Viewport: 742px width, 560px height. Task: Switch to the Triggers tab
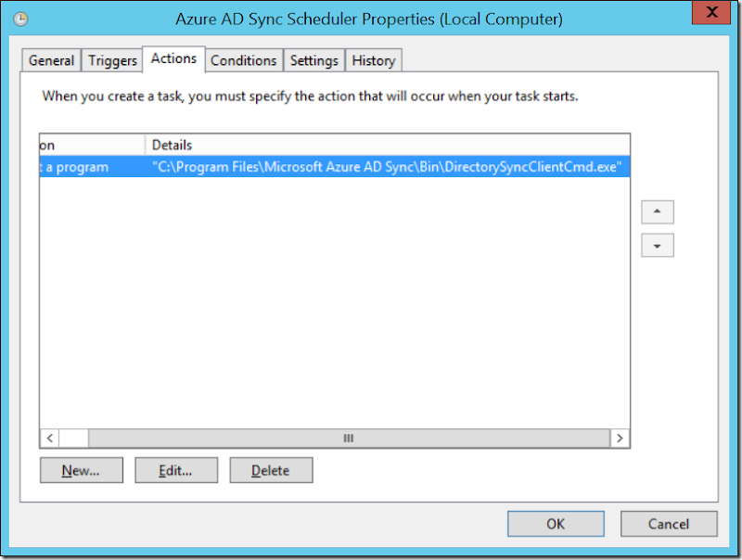coord(112,60)
